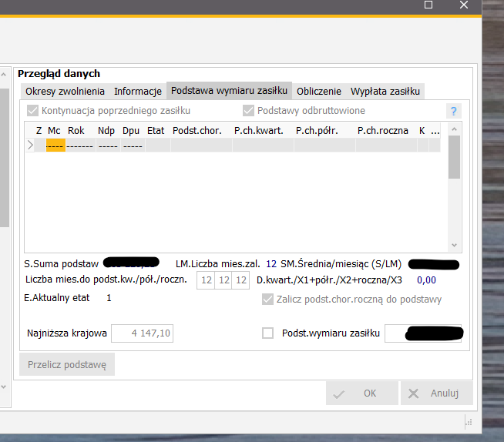Select the highlighted Mc cell in grid
The image size is (504, 442).
point(55,145)
